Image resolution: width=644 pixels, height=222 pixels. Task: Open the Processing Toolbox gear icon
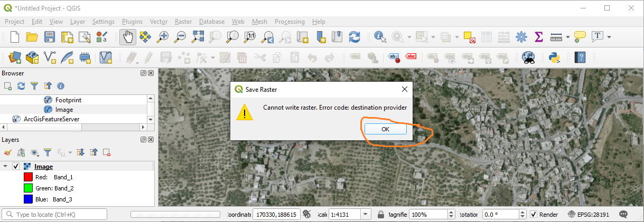click(521, 37)
